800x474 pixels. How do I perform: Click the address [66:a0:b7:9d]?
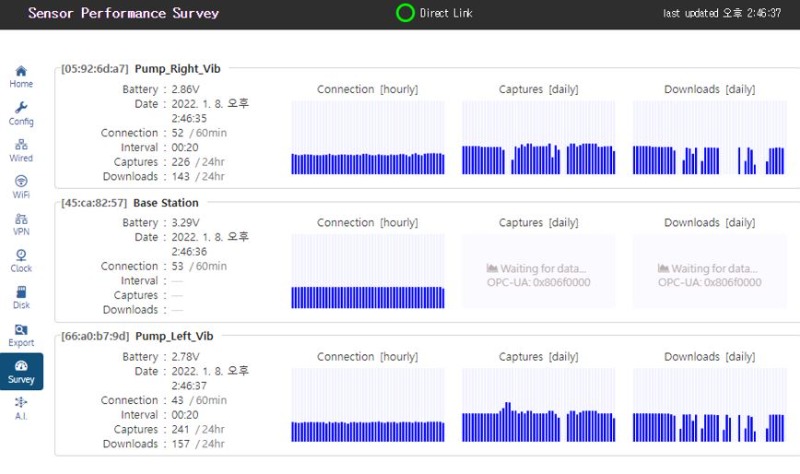[x=95, y=336]
